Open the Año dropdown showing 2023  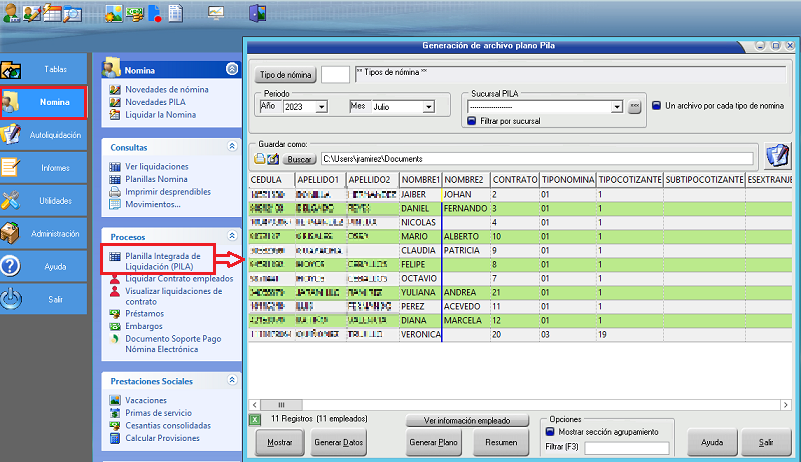point(321,106)
